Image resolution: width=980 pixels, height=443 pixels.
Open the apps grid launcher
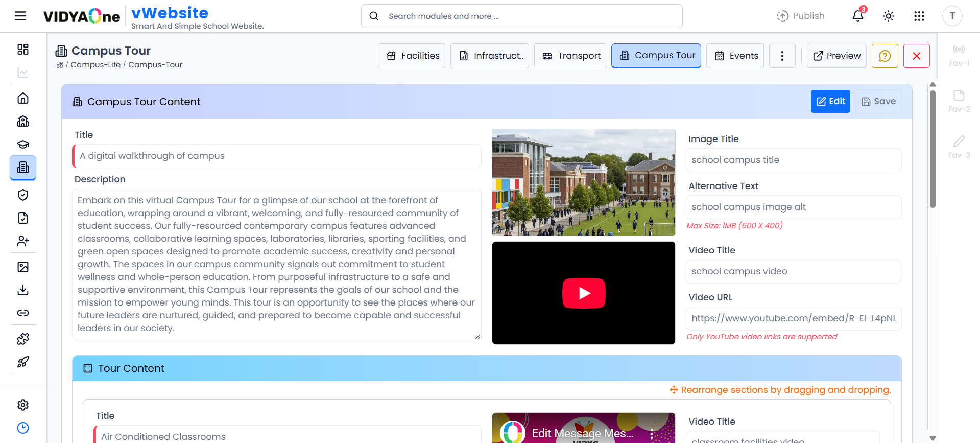click(919, 16)
